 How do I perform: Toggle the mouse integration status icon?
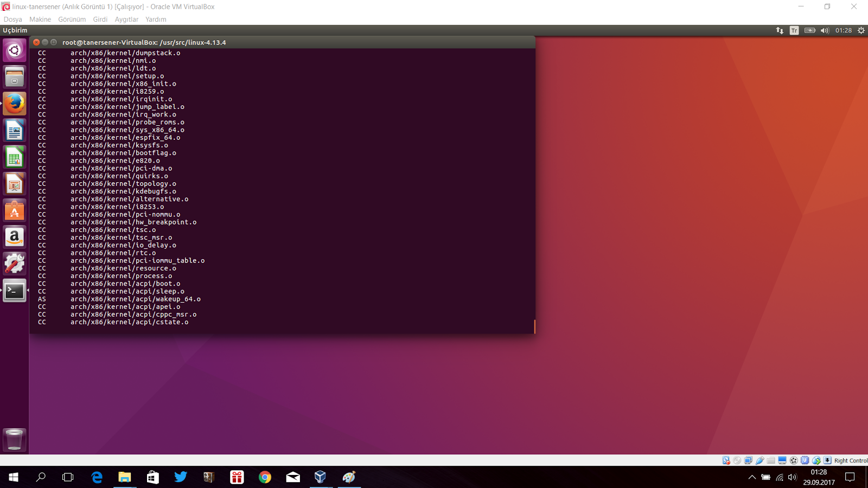point(816,460)
